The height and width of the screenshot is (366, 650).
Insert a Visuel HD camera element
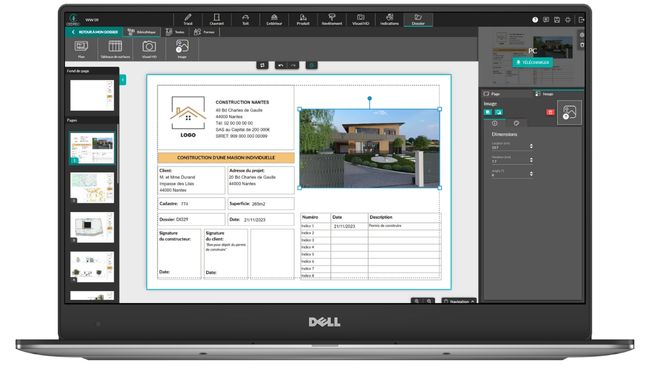[x=149, y=49]
